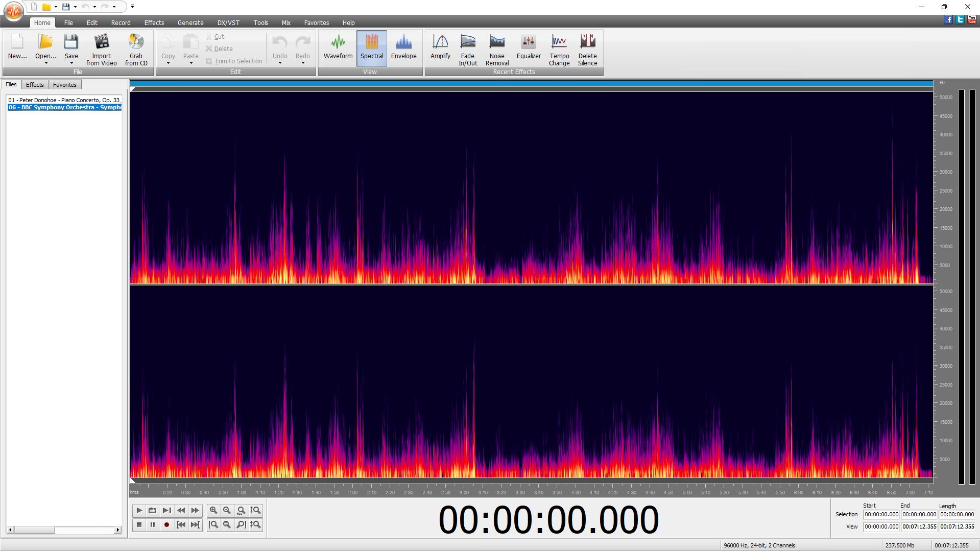Open the Equalizer effect
Image resolution: width=980 pixels, height=551 pixels.
tap(528, 48)
